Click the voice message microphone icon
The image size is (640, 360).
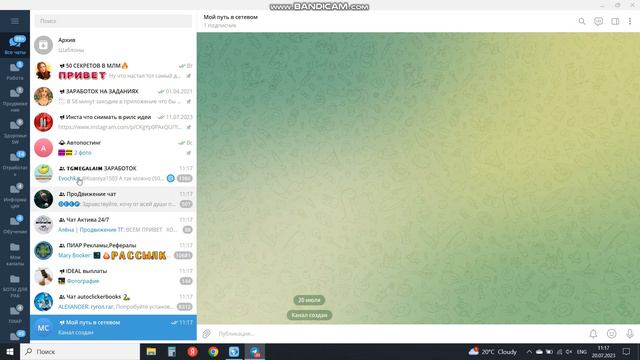tap(630, 334)
